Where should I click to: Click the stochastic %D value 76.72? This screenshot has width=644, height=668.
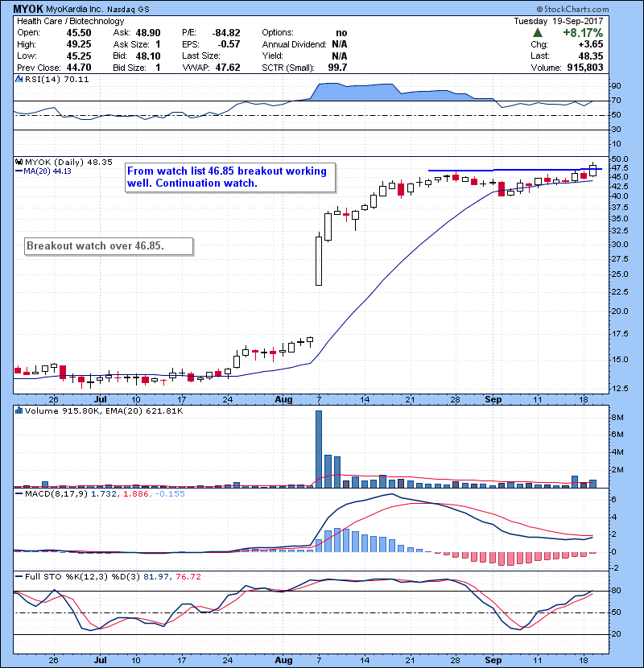click(x=188, y=577)
